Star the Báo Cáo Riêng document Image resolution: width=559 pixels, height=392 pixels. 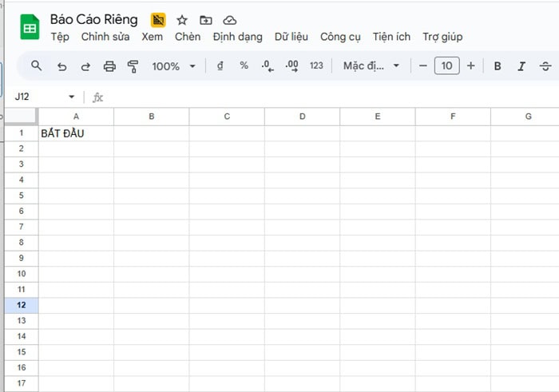(x=182, y=20)
